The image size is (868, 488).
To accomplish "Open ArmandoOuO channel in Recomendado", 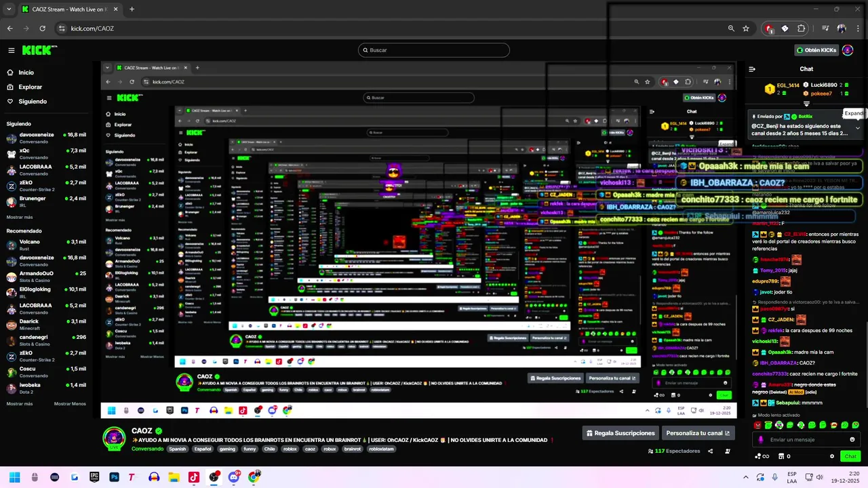I will [46, 276].
